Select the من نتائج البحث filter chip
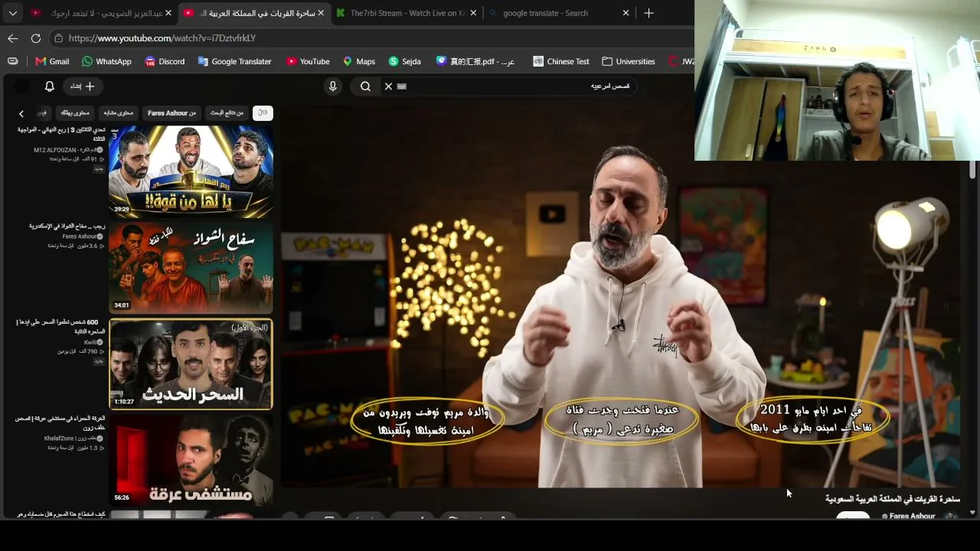980x551 pixels. [227, 113]
